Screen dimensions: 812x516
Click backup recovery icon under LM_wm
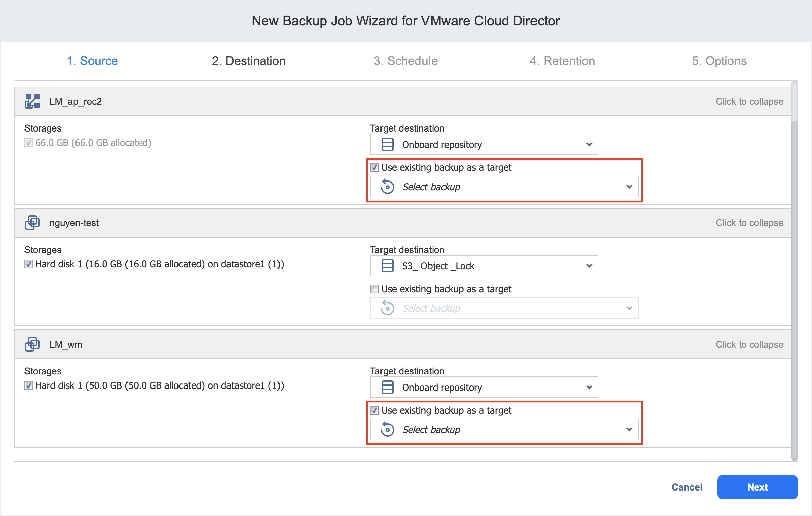click(x=387, y=429)
